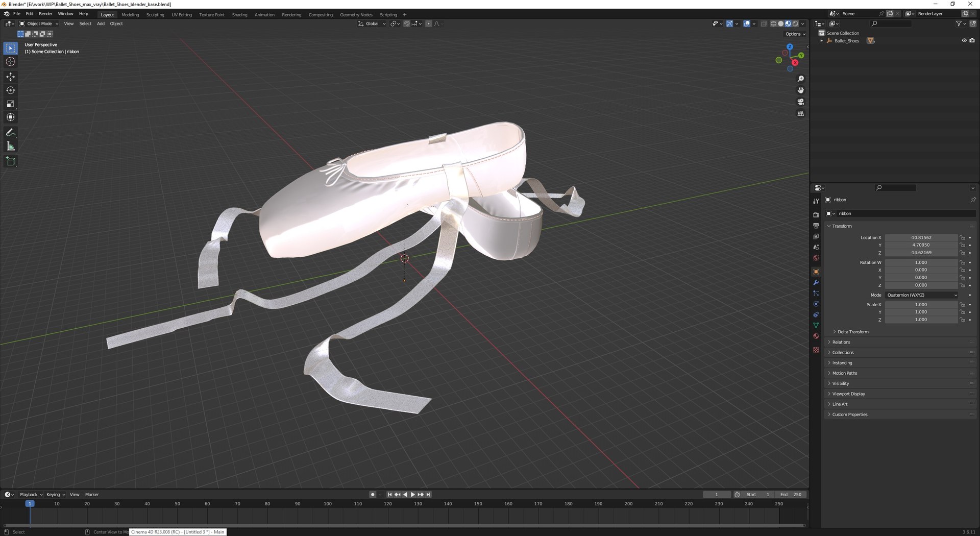Open the Scene properties tab
Image resolution: width=980 pixels, height=536 pixels.
click(816, 247)
